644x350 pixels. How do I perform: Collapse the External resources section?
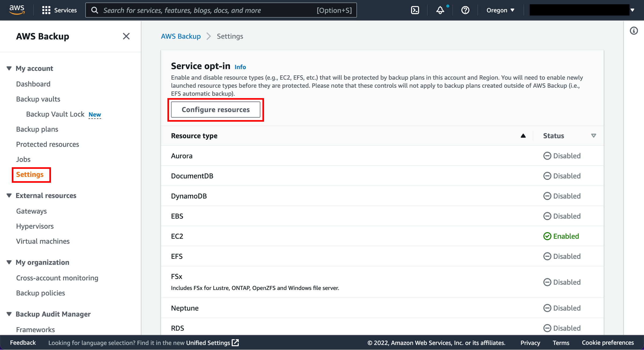tap(9, 196)
